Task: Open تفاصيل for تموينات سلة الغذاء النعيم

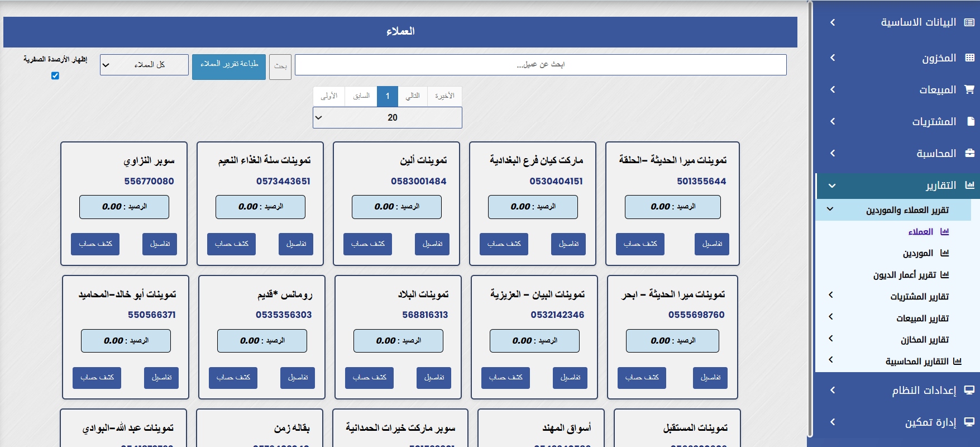Action: (x=296, y=244)
